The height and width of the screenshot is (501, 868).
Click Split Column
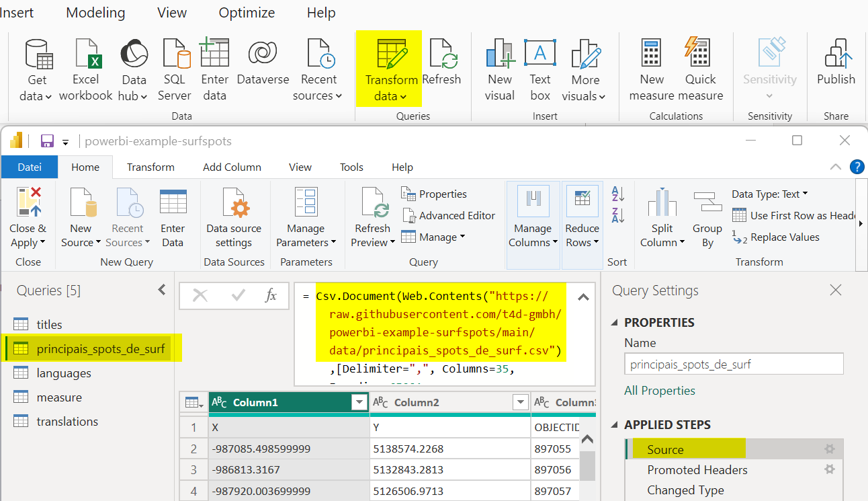(662, 218)
